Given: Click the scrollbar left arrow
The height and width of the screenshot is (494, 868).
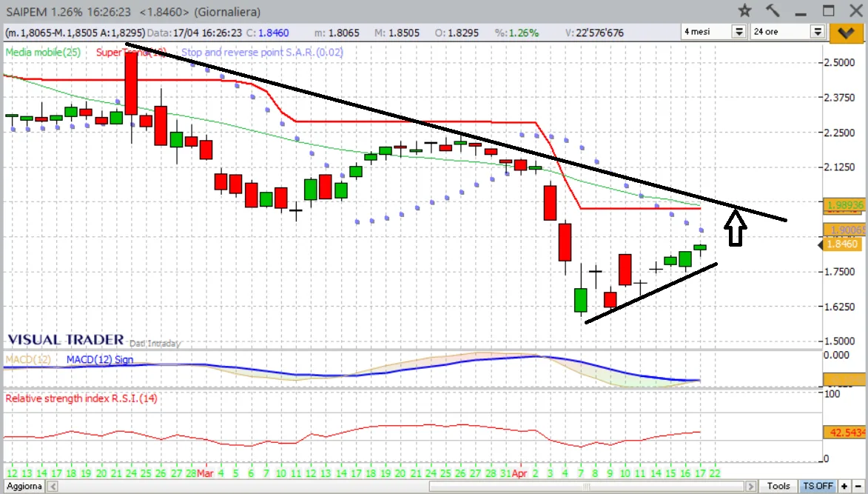Looking at the screenshot, I should 53,487.
